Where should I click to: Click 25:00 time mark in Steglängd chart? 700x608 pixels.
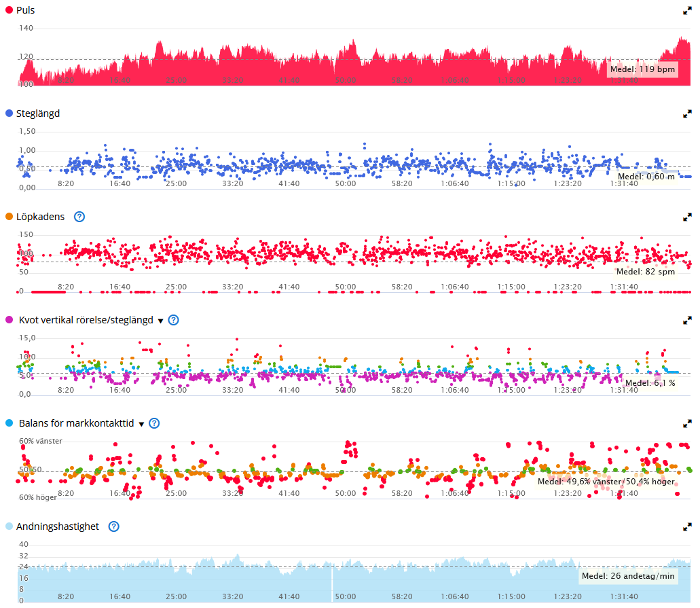pyautogui.click(x=177, y=183)
